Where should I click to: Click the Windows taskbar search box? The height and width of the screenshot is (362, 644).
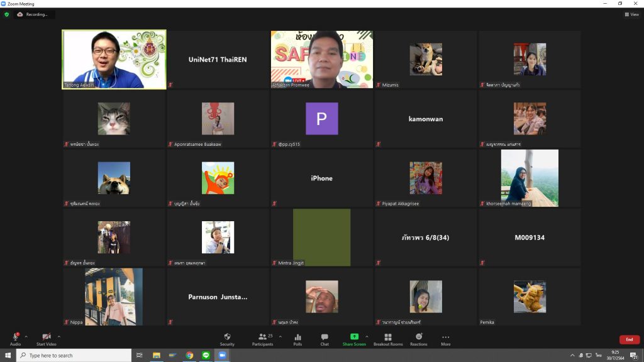click(74, 356)
